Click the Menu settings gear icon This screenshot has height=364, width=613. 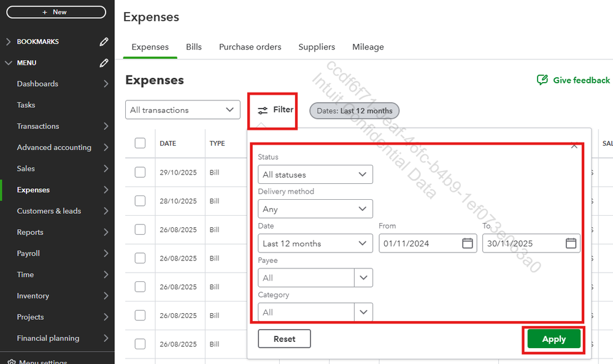(x=10, y=361)
